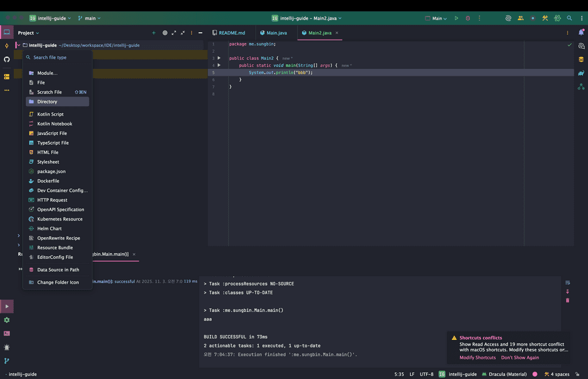The image size is (588, 379).
Task: Run the Main configuration with play icon
Action: pos(457,18)
